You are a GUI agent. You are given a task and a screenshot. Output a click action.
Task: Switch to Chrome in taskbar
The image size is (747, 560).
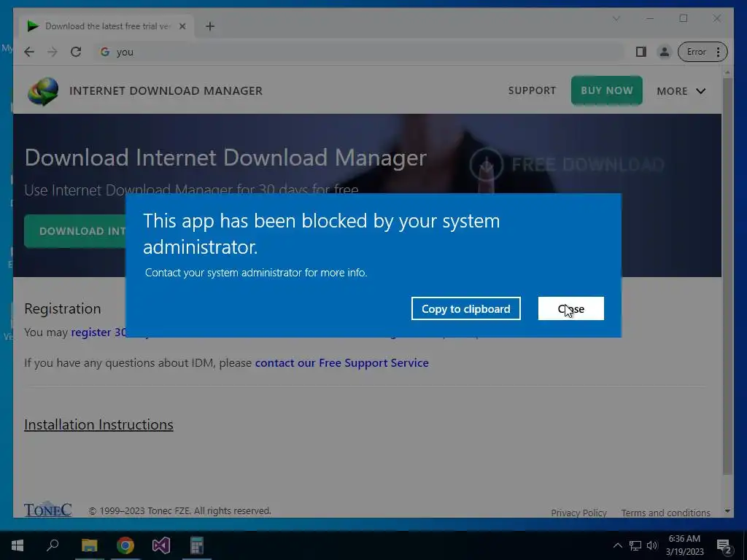(125, 545)
